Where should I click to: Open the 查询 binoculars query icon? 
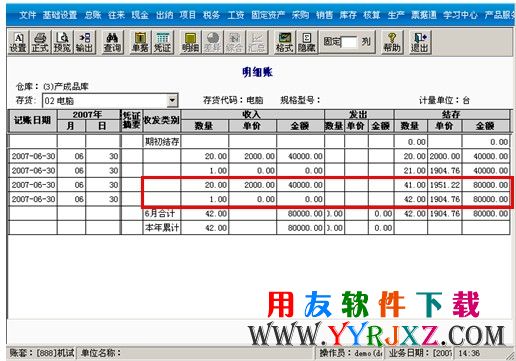click(x=112, y=42)
